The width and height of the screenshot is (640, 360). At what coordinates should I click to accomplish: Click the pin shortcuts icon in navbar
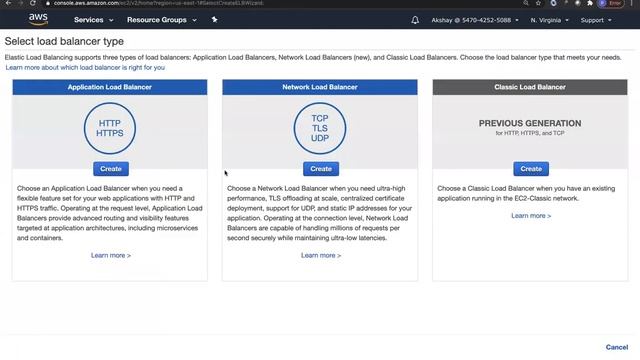click(x=214, y=20)
